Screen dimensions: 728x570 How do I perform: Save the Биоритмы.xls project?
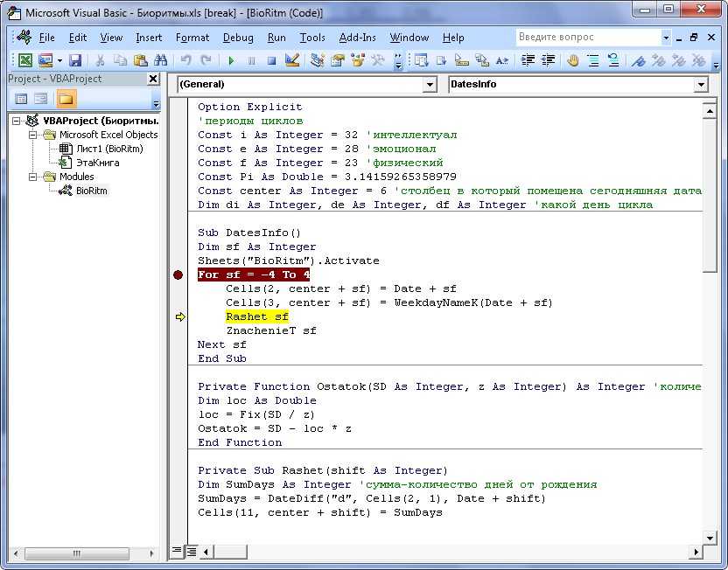pyautogui.click(x=75, y=60)
